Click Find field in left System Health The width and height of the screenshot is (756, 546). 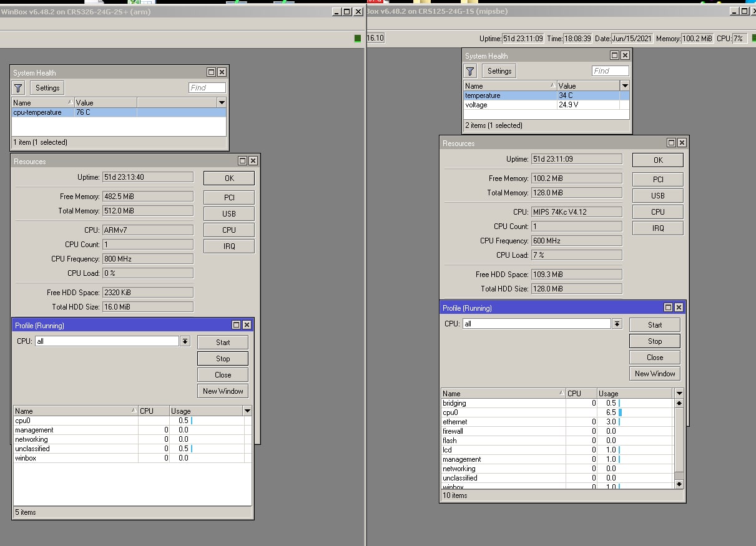point(207,88)
